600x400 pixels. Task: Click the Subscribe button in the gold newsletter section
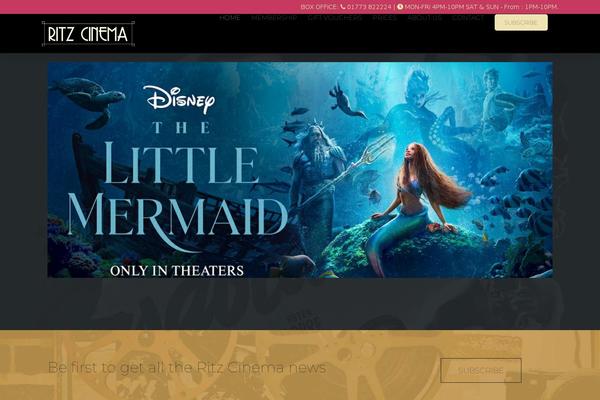click(x=481, y=370)
